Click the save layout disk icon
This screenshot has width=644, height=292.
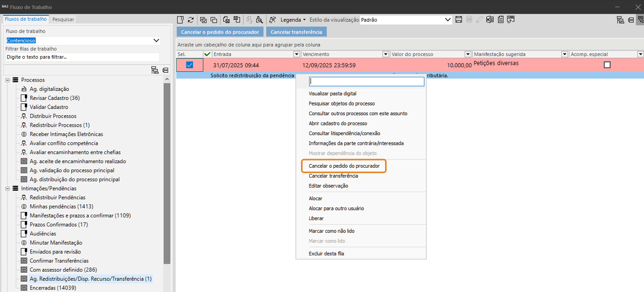[459, 20]
